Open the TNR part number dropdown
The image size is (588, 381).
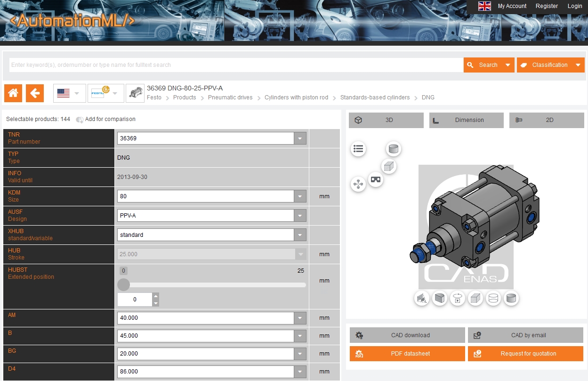[x=300, y=138]
